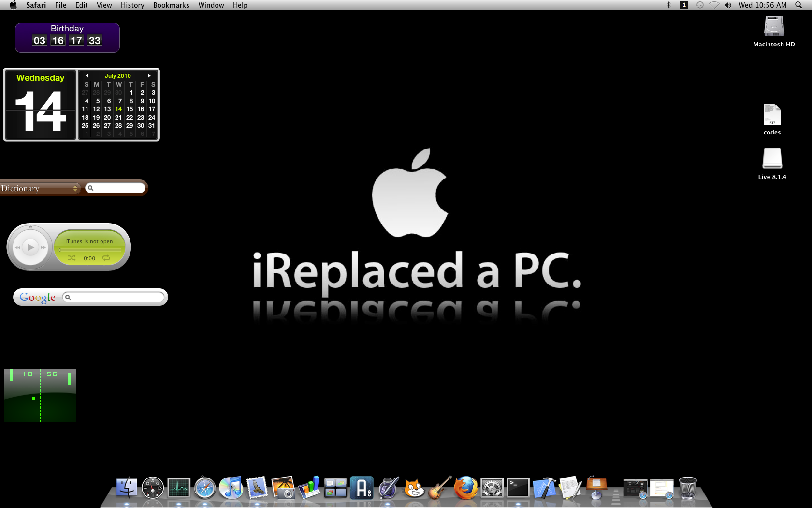Open the Safari application menu
The width and height of the screenshot is (812, 508).
(36, 5)
